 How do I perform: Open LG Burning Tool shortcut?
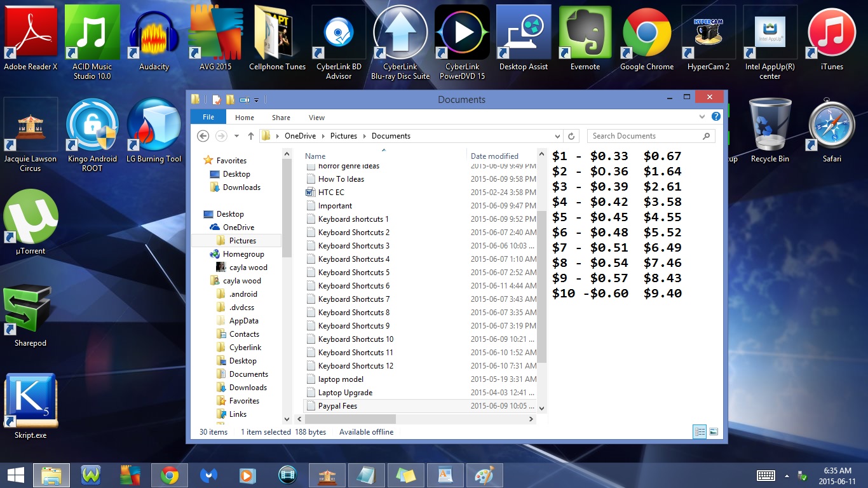pos(154,130)
